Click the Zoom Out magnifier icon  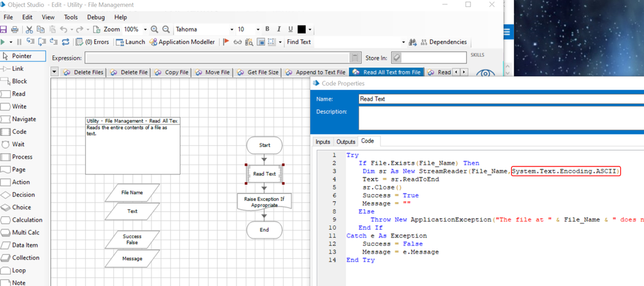tap(166, 30)
